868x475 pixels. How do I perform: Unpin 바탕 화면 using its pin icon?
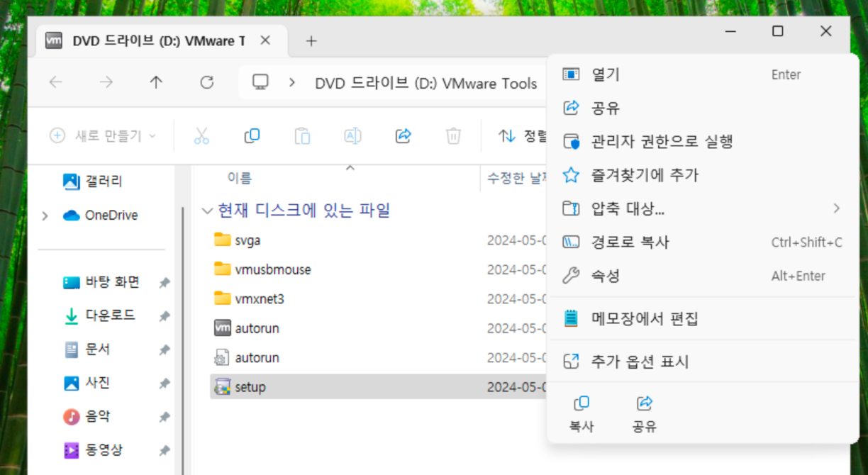(x=165, y=283)
